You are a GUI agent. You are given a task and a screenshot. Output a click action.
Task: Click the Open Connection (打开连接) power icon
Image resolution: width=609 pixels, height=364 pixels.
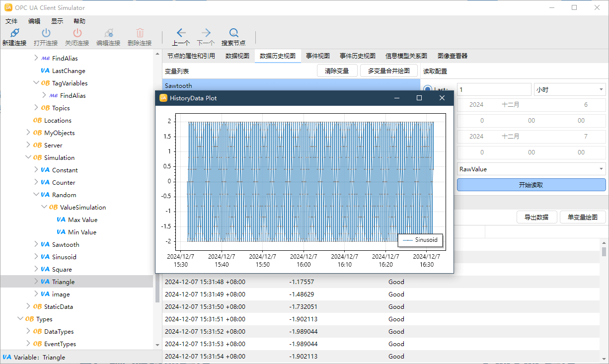click(x=46, y=33)
